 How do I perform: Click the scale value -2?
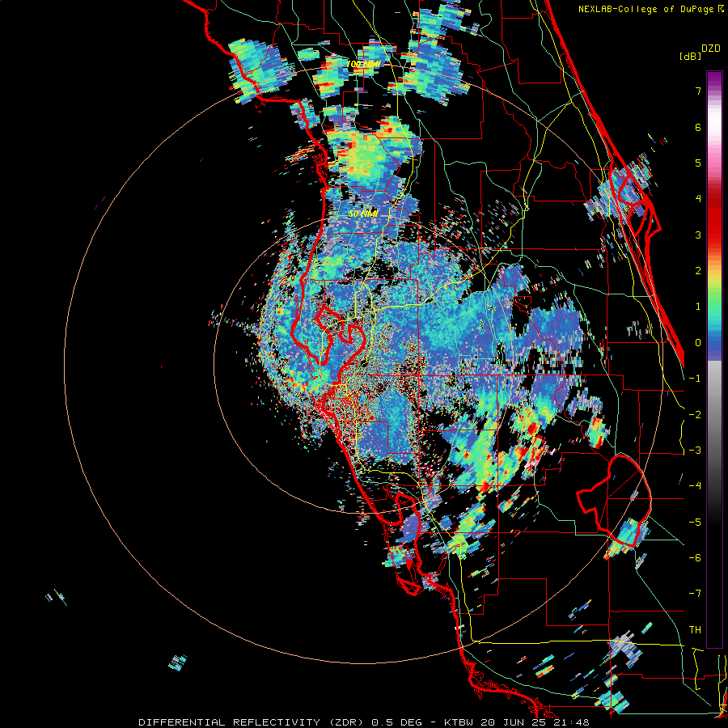(x=695, y=415)
